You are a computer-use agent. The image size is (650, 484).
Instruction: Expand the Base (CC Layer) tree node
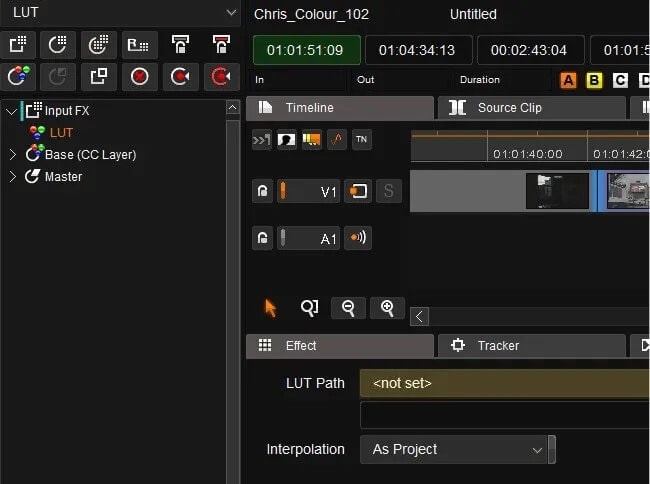(13, 155)
